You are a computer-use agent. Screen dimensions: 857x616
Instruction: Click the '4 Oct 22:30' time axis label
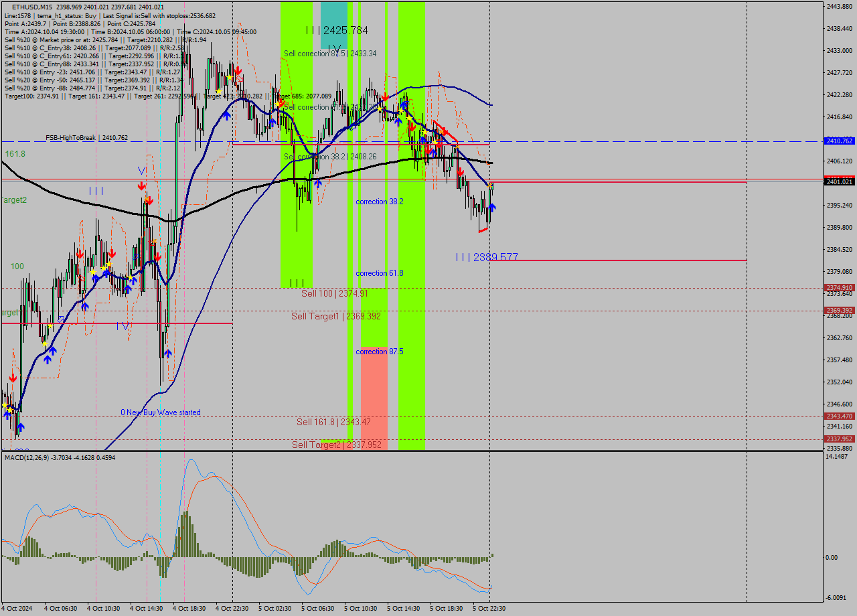pos(232,609)
